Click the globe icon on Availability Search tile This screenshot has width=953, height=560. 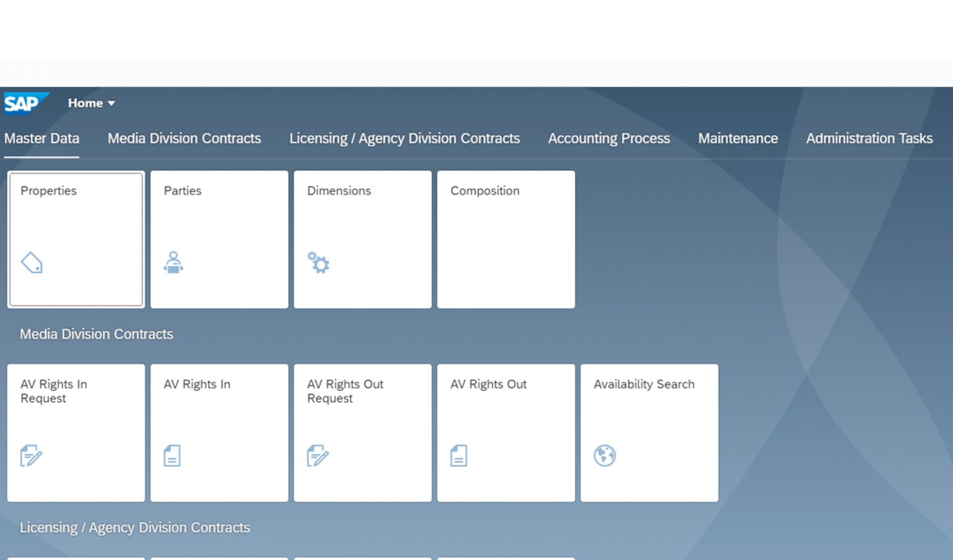(x=605, y=456)
